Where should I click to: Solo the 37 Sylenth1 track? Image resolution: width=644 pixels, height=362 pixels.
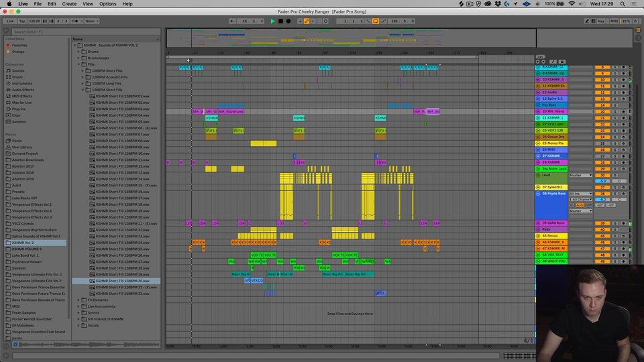[615, 187]
